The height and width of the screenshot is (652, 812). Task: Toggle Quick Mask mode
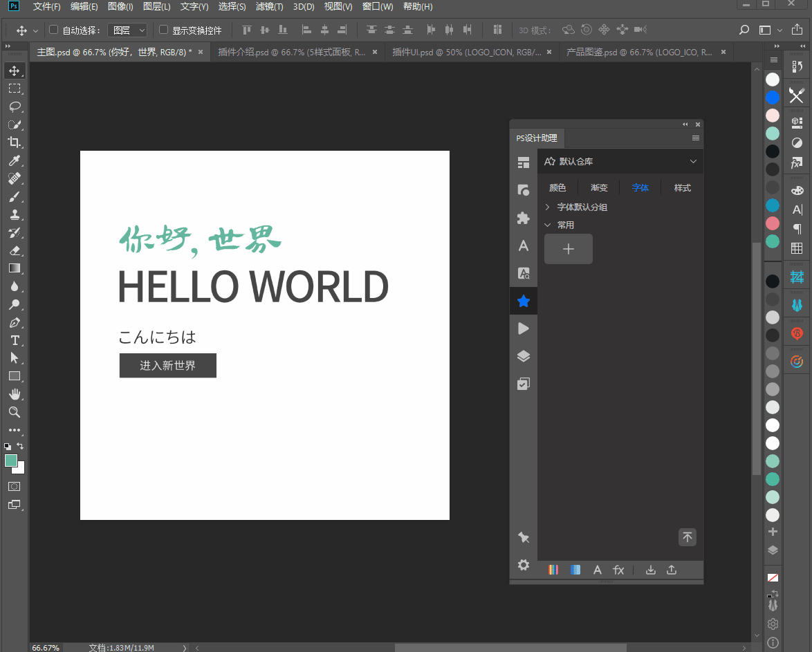tap(15, 486)
